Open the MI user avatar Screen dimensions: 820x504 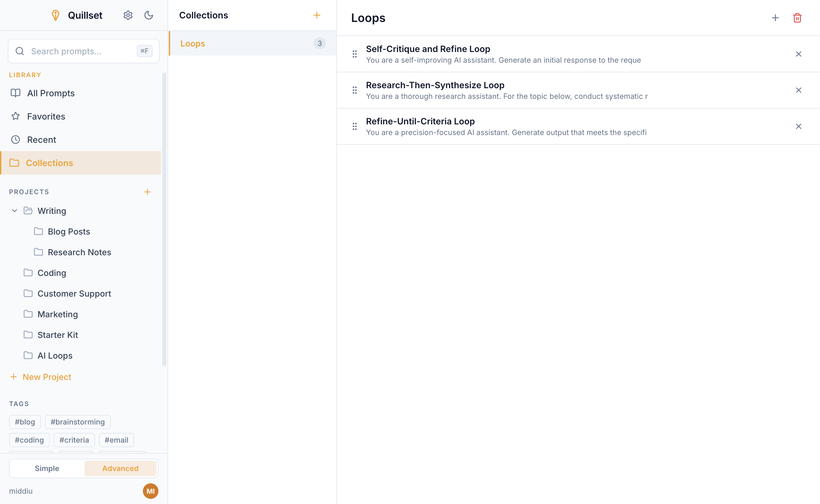coord(150,491)
